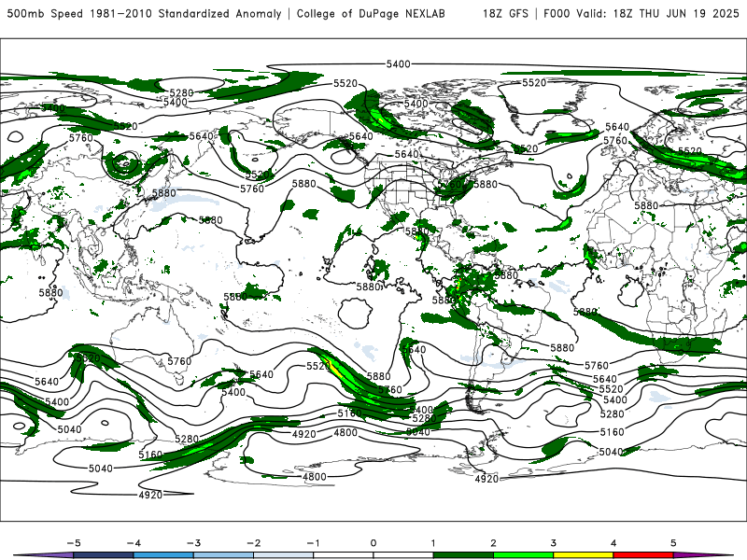The width and height of the screenshot is (747, 560).
Task: Click the 5880 contour label off the US East Coast
Action: [x=485, y=184]
